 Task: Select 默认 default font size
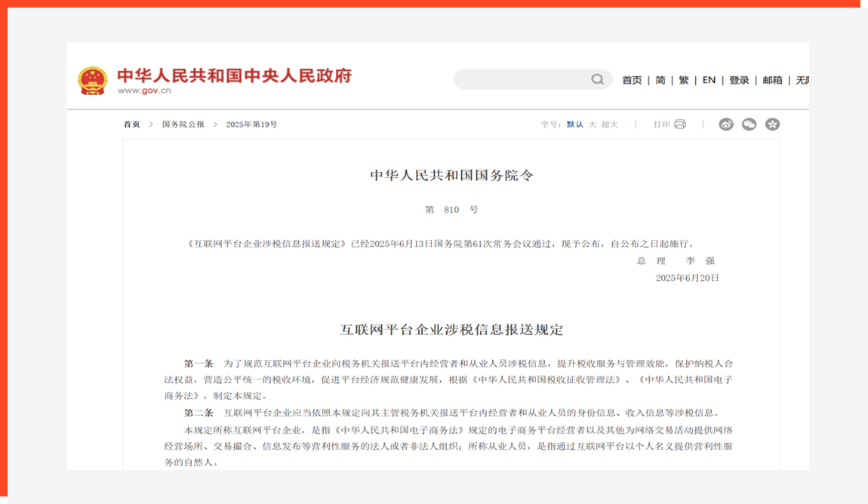tap(575, 124)
